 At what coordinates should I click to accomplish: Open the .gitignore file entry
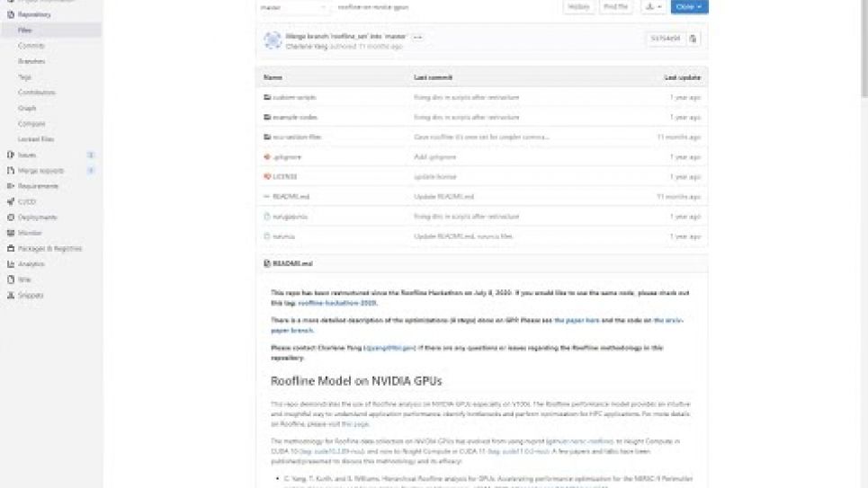tap(286, 156)
